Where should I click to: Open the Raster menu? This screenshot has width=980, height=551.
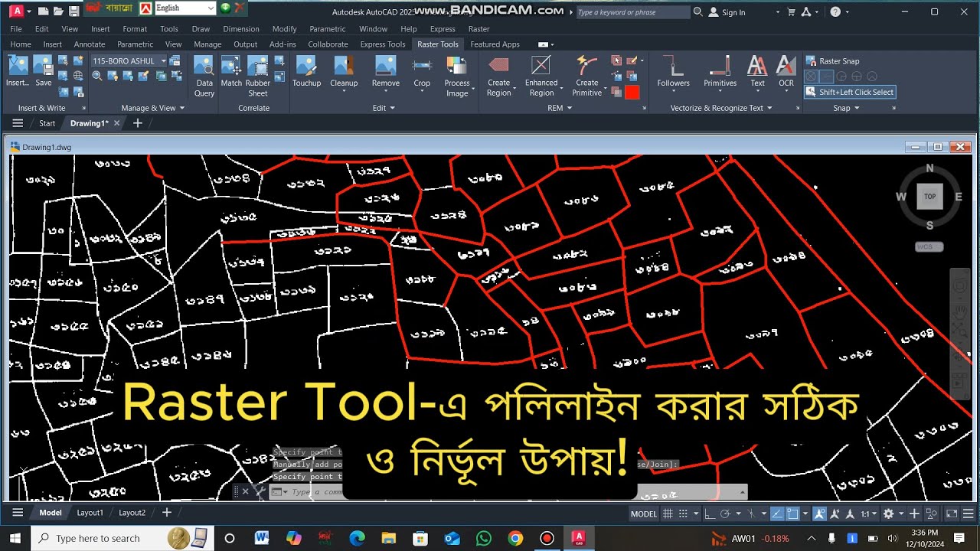click(479, 29)
